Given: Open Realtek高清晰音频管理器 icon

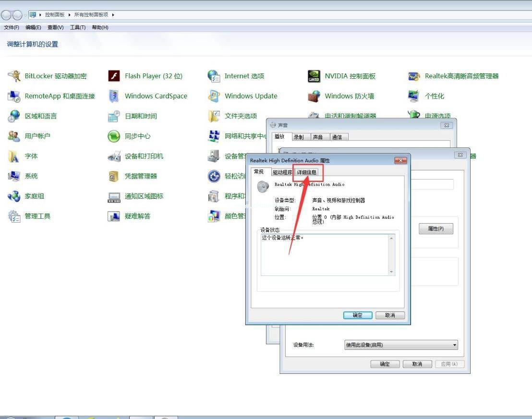Looking at the screenshot, I should point(414,76).
